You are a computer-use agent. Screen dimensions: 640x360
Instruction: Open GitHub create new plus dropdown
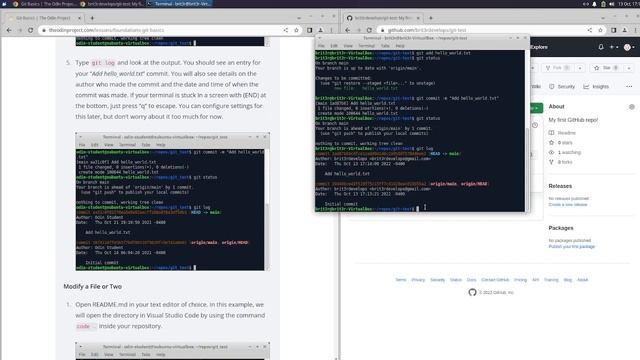[613, 47]
